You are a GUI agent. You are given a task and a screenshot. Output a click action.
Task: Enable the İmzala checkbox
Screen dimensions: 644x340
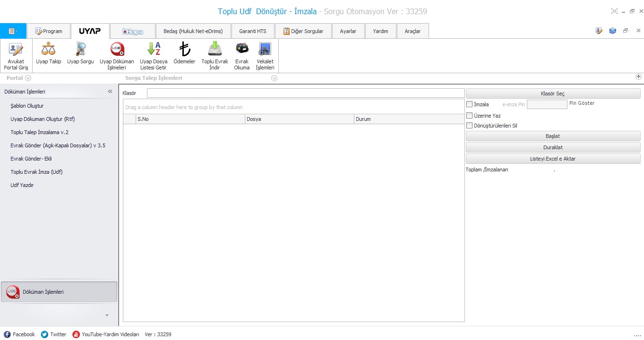[469, 104]
